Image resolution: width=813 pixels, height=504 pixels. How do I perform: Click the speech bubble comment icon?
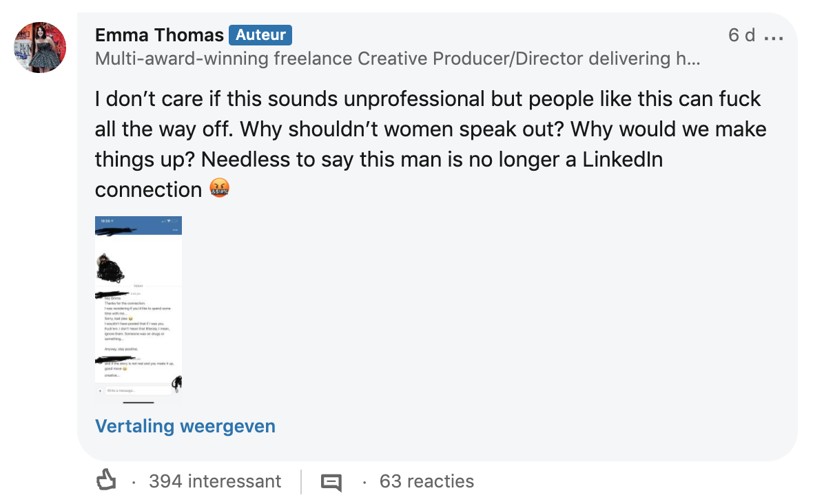pyautogui.click(x=331, y=481)
